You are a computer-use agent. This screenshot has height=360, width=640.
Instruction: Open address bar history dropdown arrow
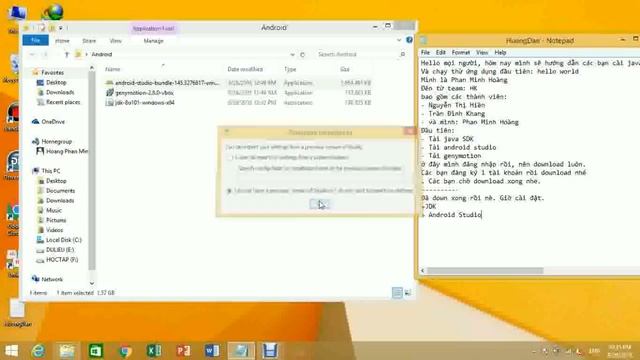pos(292,54)
